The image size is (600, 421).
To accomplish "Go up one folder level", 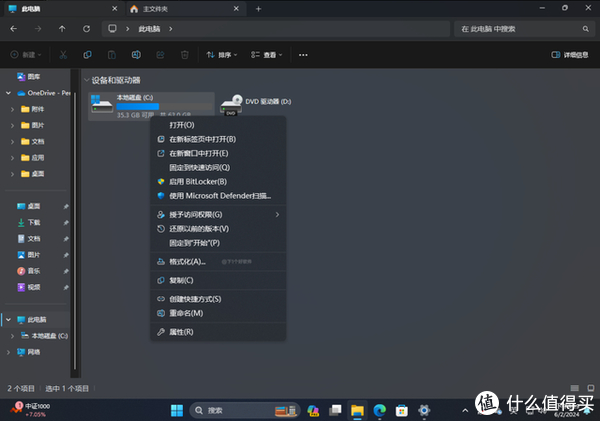I will click(x=62, y=29).
